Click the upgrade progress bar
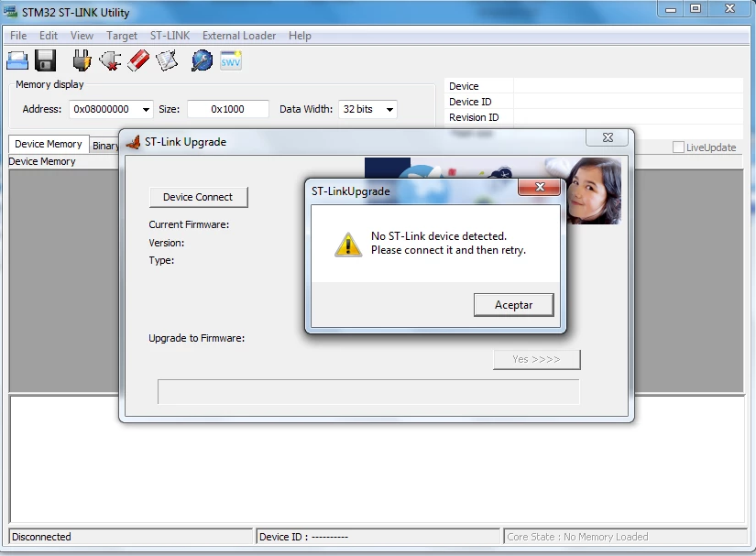This screenshot has height=556, width=756. (368, 392)
